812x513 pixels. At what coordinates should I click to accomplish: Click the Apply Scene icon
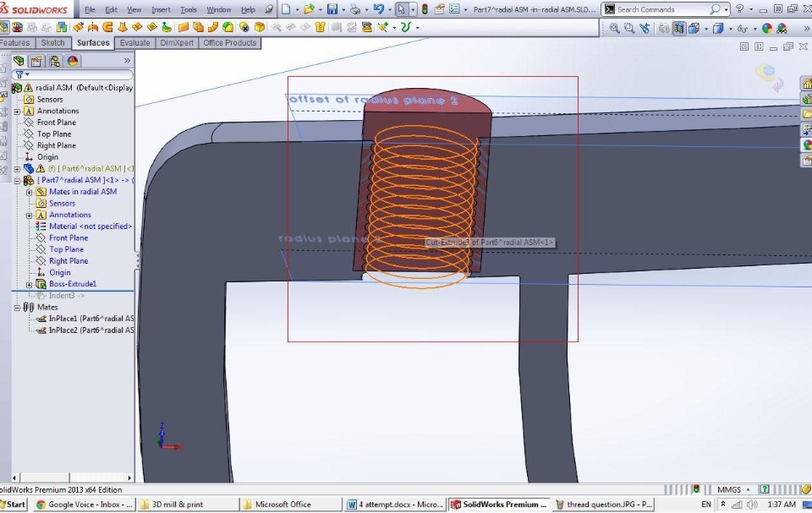(782, 28)
